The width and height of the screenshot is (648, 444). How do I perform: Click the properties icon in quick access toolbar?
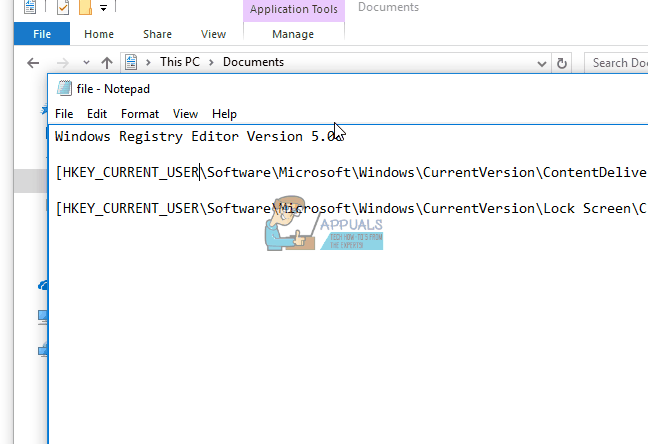point(63,7)
